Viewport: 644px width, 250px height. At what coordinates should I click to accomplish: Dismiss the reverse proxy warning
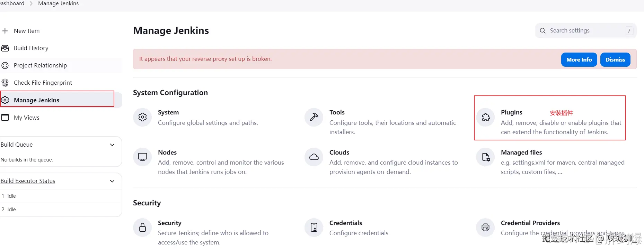tap(615, 59)
